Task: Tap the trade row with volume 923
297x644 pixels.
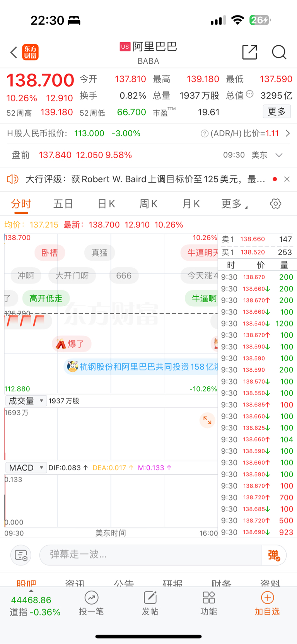Action: coord(257,532)
